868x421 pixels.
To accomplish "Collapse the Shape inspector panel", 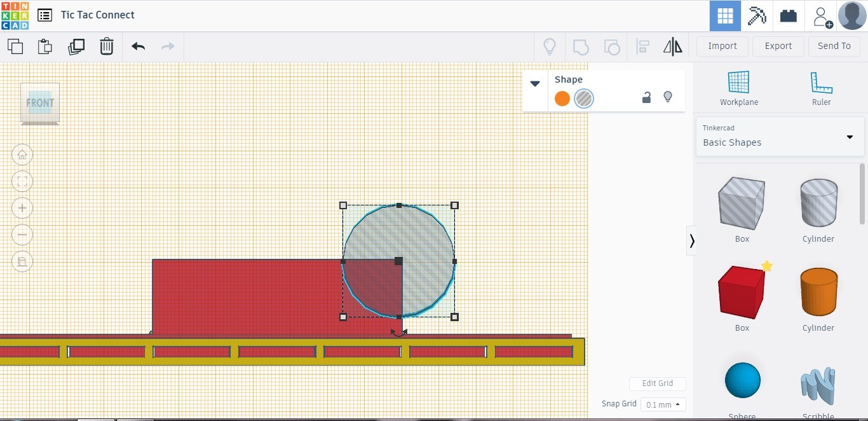I will tap(535, 84).
